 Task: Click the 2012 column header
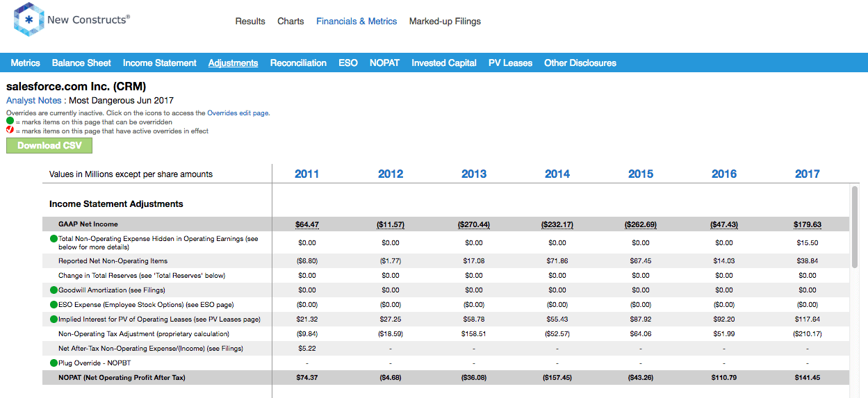tap(391, 174)
